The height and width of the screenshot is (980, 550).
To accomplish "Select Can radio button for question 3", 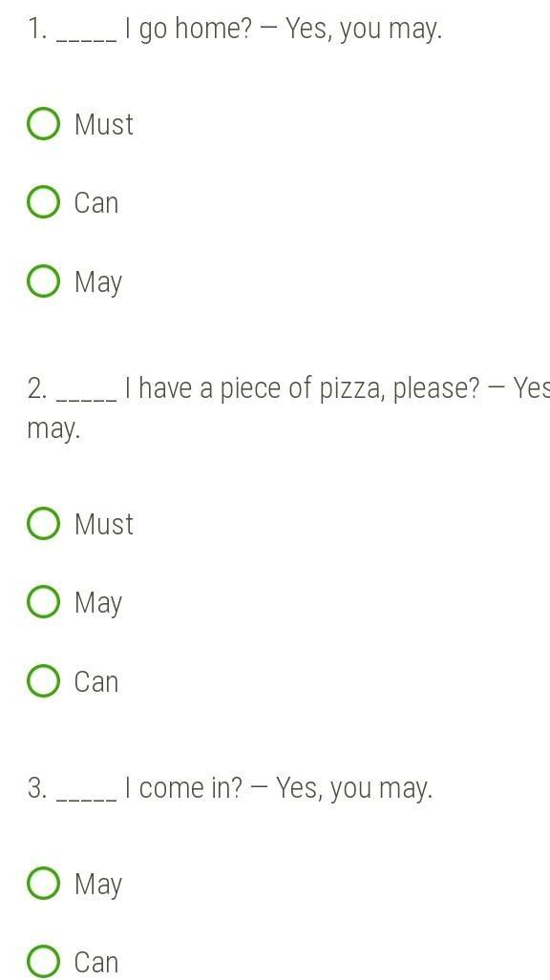I will [44, 963].
